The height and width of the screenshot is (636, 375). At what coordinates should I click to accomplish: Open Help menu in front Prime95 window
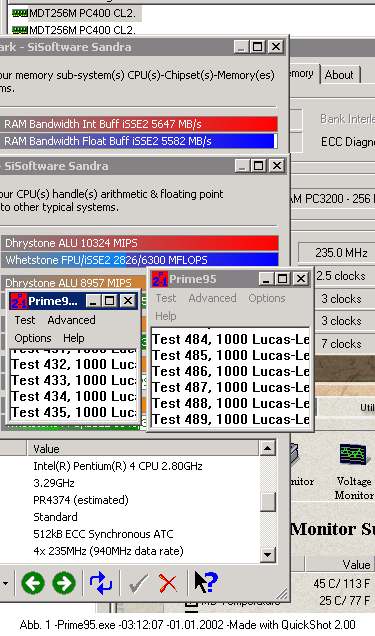165,316
